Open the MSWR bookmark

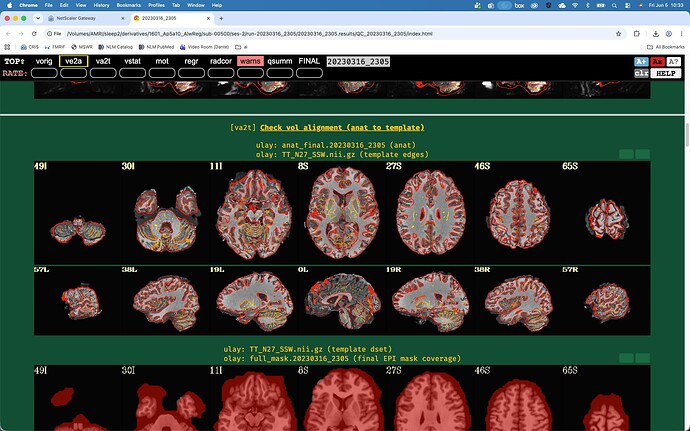point(82,47)
